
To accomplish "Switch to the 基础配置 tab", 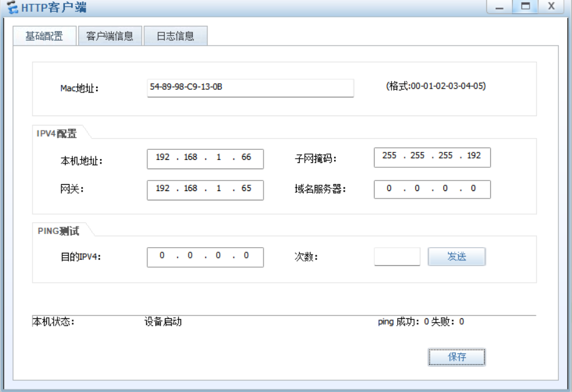I will click(44, 36).
